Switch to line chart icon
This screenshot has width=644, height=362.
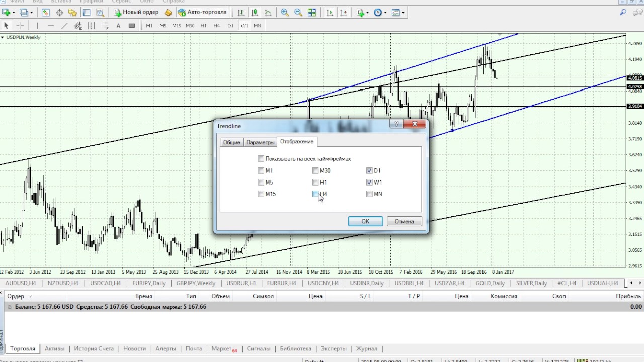[268, 12]
